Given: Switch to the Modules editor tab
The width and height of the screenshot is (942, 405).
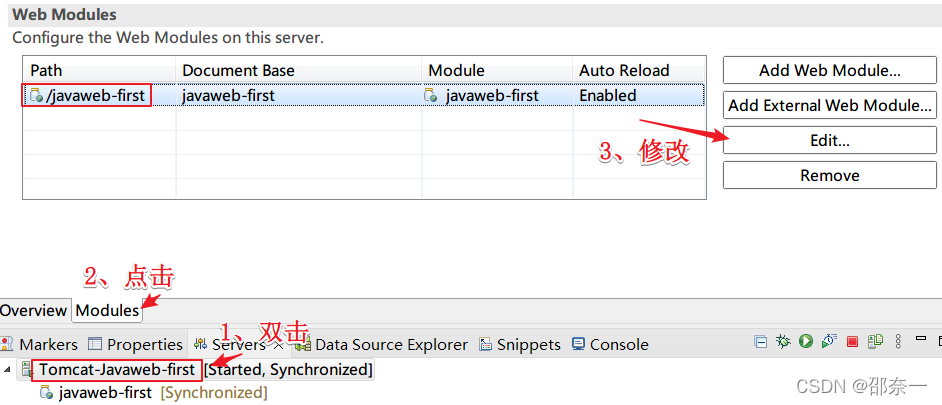Looking at the screenshot, I should 107,310.
